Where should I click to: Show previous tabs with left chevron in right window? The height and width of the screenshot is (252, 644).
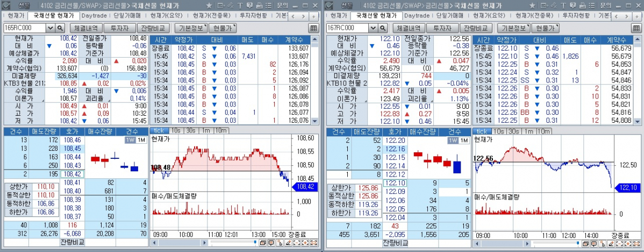617,17
